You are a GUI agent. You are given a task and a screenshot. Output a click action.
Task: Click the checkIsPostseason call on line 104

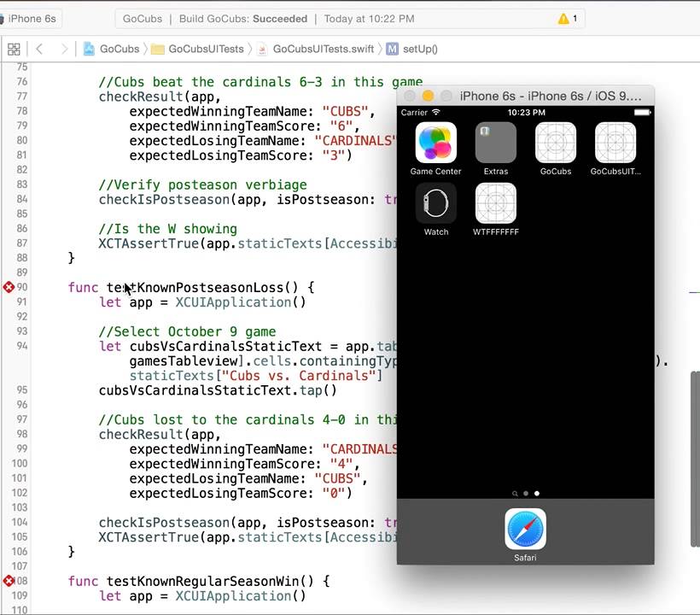[248, 523]
